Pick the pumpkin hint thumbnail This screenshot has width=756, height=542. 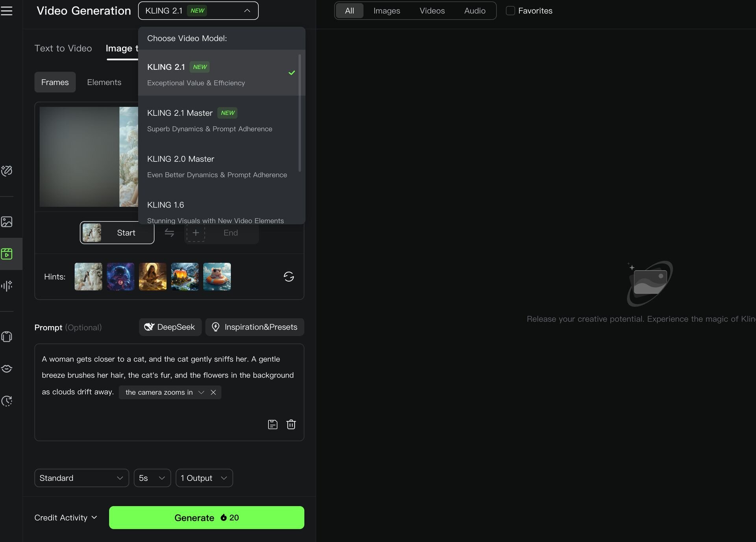tap(185, 277)
